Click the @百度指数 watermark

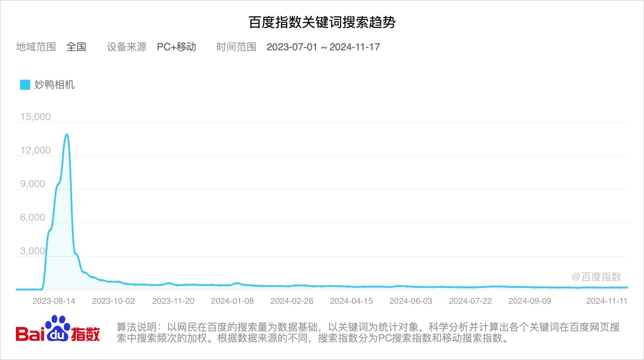coord(596,277)
